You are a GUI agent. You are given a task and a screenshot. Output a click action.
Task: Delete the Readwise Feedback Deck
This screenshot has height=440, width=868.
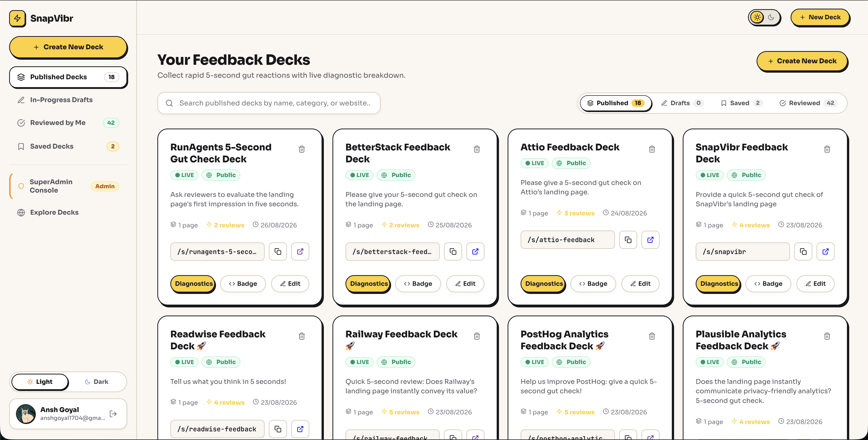pos(302,336)
